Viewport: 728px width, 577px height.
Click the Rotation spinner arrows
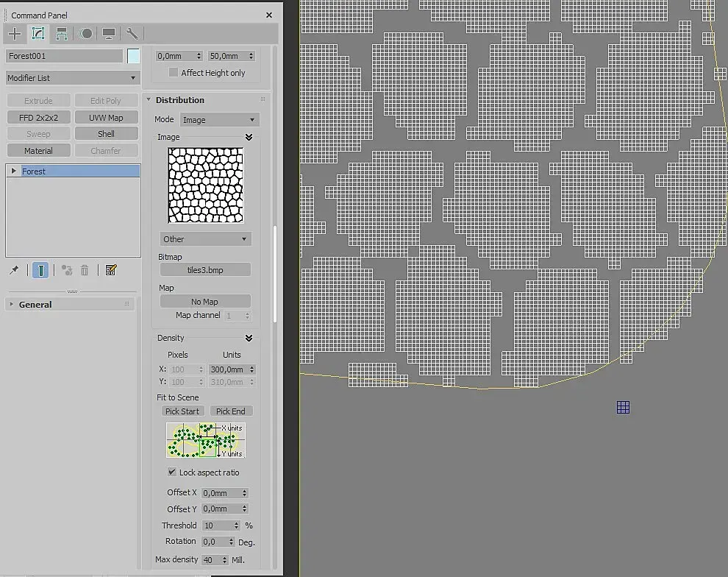tap(231, 542)
